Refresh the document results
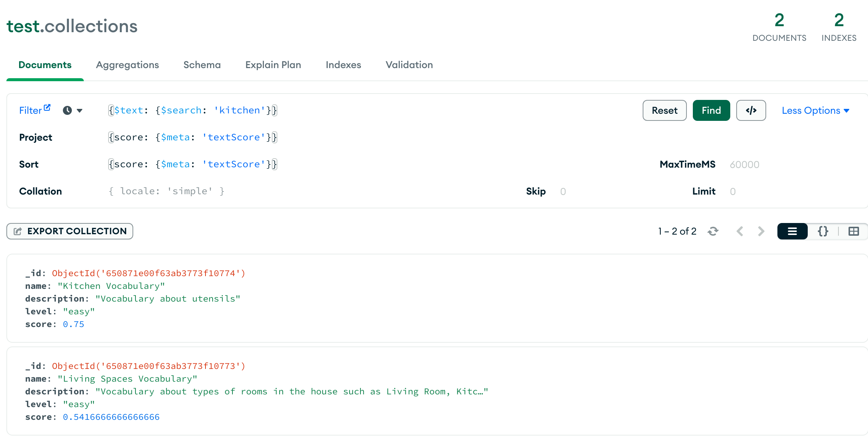 (713, 231)
